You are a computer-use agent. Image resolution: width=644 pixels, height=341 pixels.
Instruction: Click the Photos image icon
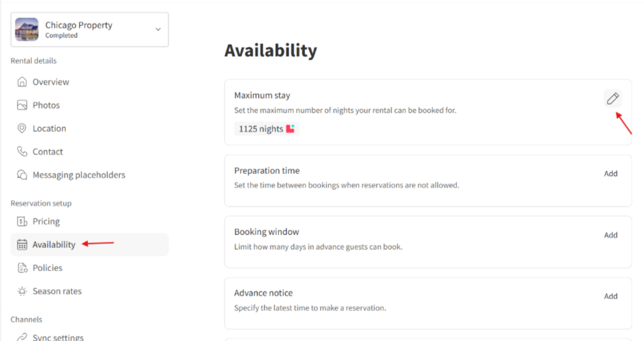tap(22, 105)
